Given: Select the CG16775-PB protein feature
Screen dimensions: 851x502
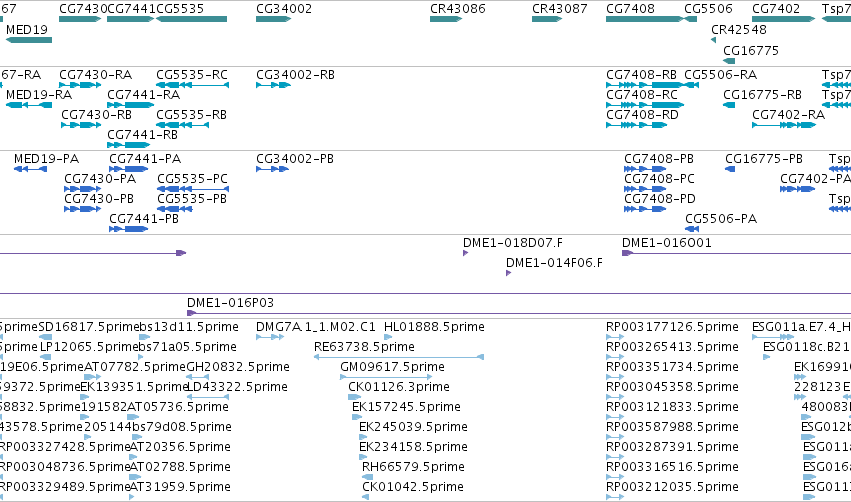Looking at the screenshot, I should point(730,169).
